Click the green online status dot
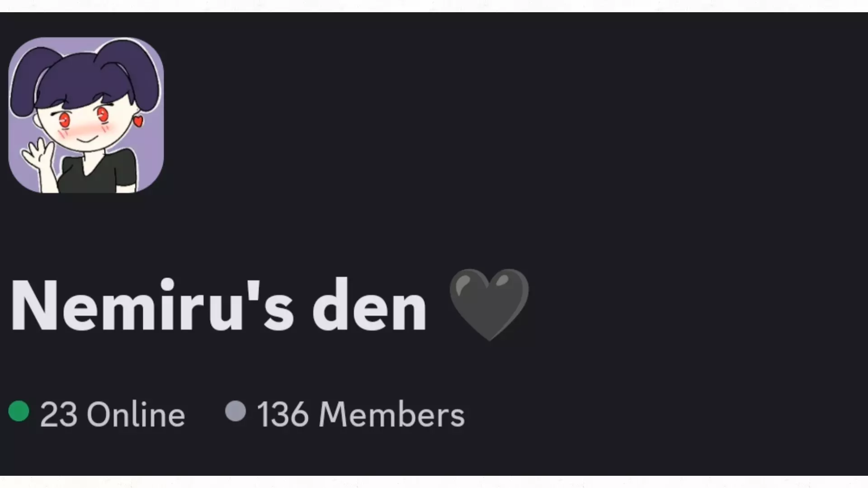Viewport: 868px width, 488px height. pyautogui.click(x=19, y=411)
